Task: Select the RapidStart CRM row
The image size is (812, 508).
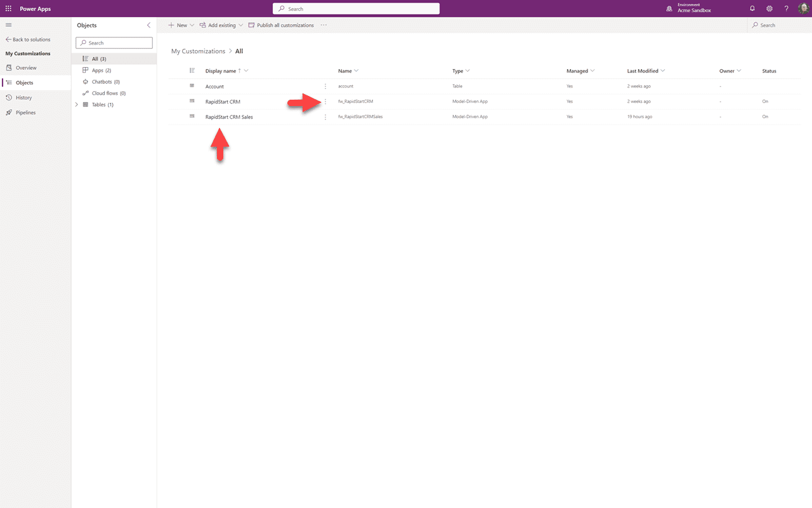Action: [x=222, y=101]
